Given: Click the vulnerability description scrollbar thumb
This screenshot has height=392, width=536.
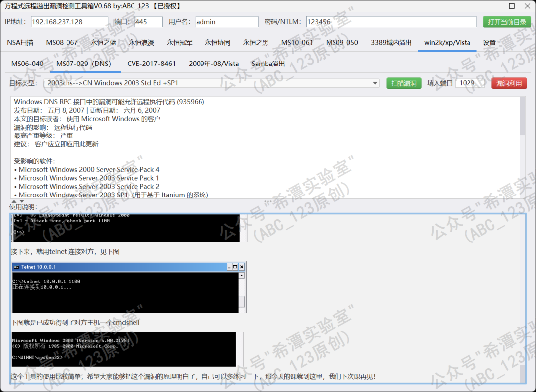Looking at the screenshot, I should click(x=522, y=116).
